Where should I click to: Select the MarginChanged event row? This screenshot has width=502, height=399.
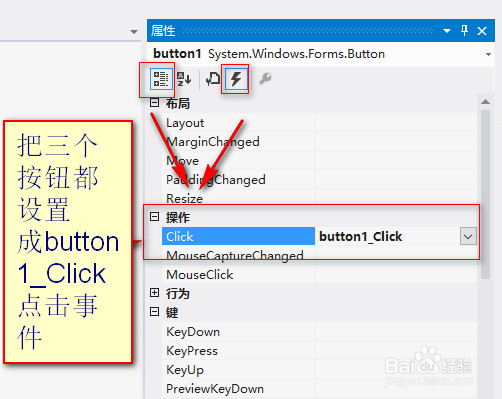pyautogui.click(x=319, y=142)
